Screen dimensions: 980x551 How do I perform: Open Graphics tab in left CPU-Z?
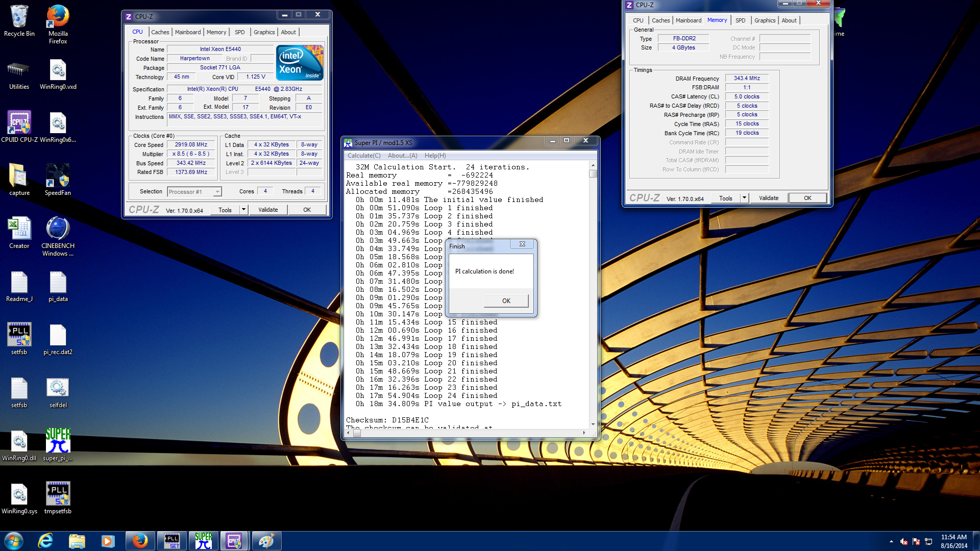coord(264,32)
